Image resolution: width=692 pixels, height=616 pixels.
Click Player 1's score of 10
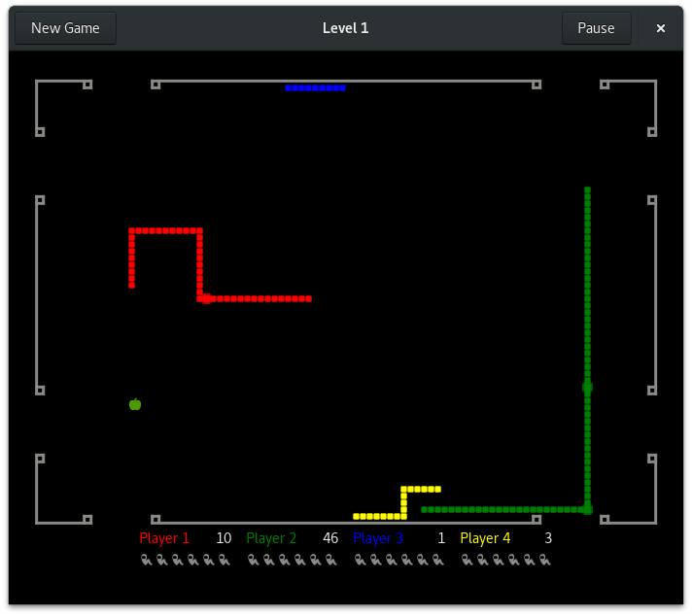pyautogui.click(x=224, y=538)
